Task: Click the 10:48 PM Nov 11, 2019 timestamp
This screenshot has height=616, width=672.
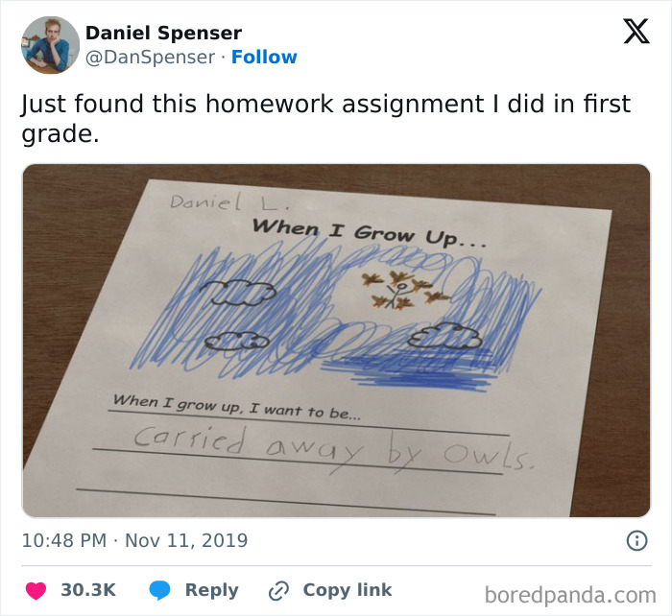Action: click(x=134, y=541)
